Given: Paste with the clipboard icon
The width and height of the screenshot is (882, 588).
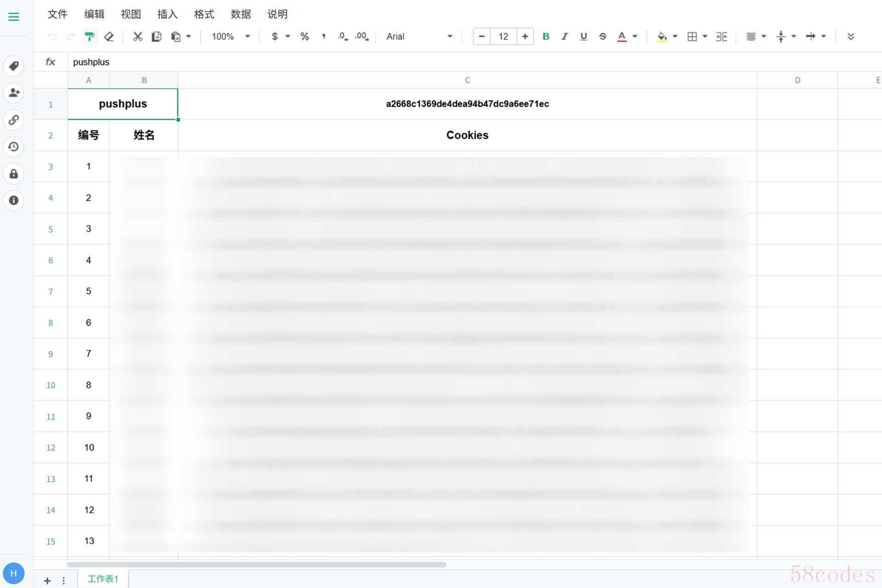Looking at the screenshot, I should coord(175,36).
